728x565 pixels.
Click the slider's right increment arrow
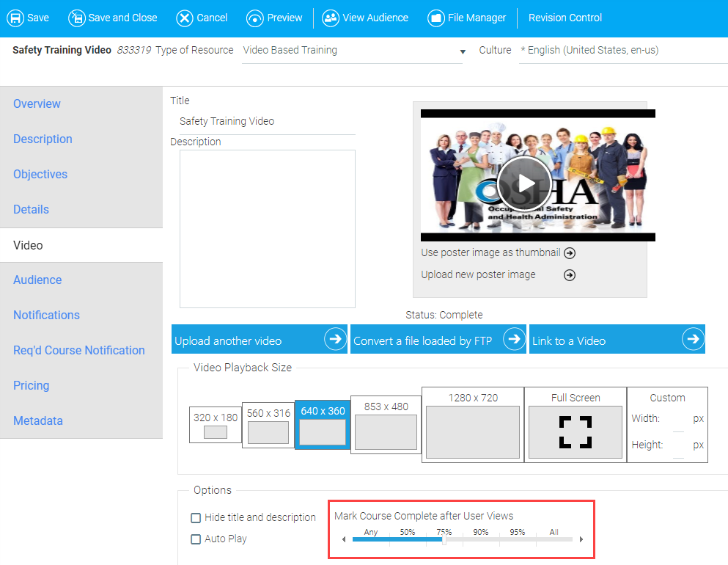pyautogui.click(x=582, y=540)
